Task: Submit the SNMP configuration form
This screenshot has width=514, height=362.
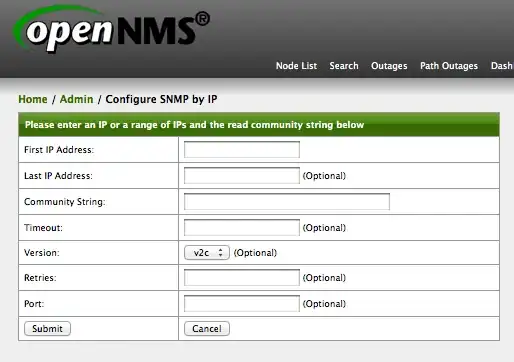Action: 47,329
